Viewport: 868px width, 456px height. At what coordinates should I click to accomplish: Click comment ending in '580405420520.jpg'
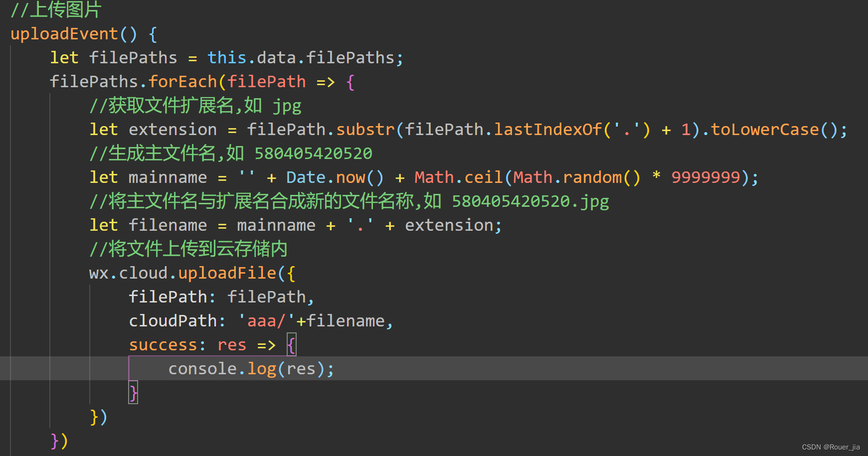[349, 201]
